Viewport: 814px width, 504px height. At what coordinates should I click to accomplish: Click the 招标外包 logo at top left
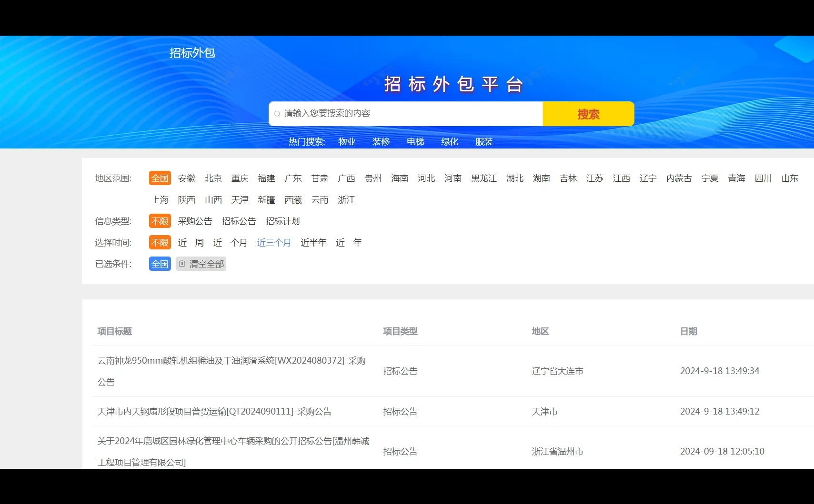click(192, 53)
